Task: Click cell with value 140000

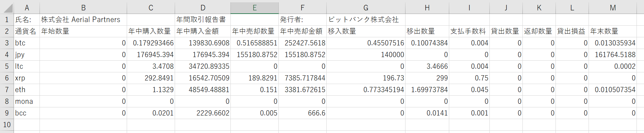Action: point(366,55)
